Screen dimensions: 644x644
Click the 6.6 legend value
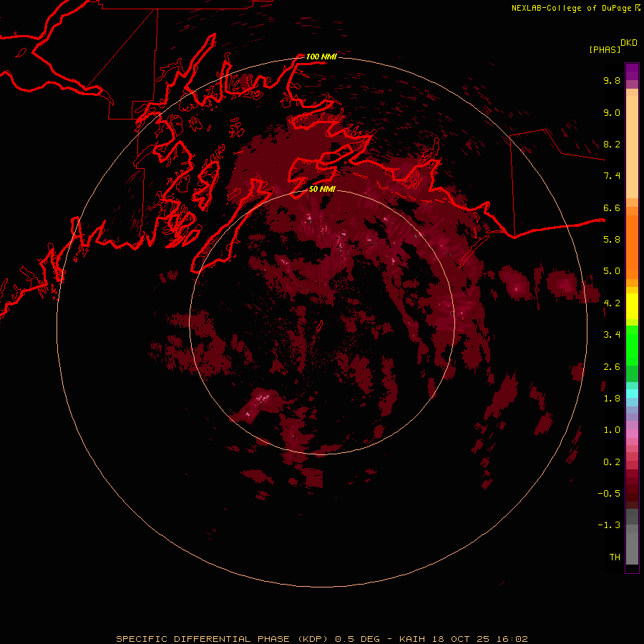612,208
